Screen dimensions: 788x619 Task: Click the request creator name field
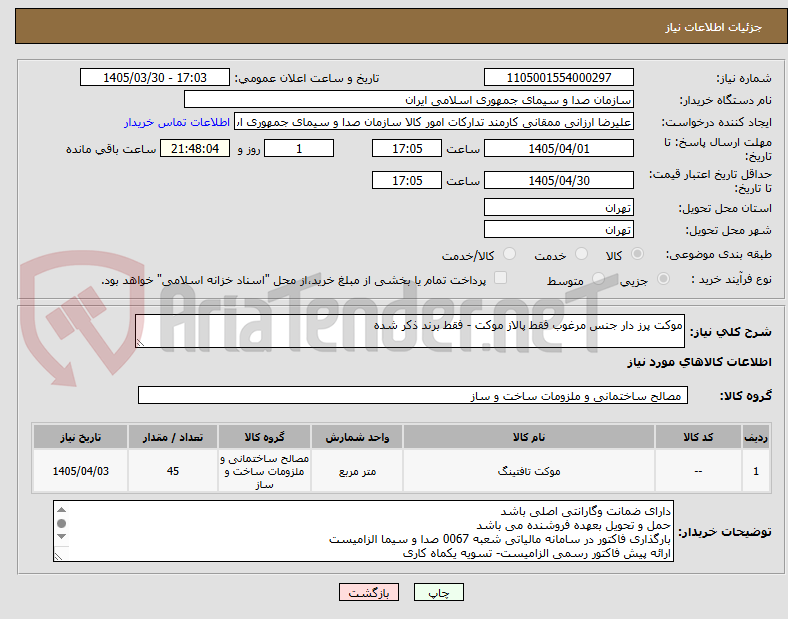click(434, 122)
